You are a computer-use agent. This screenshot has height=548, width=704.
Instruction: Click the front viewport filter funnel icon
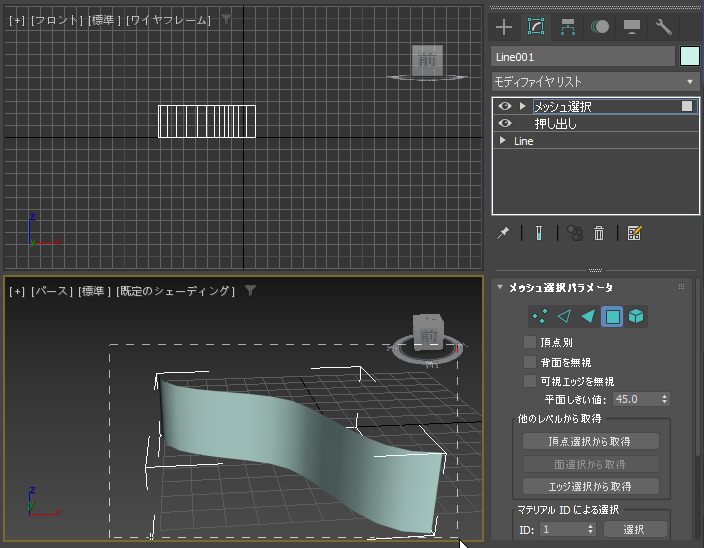227,19
